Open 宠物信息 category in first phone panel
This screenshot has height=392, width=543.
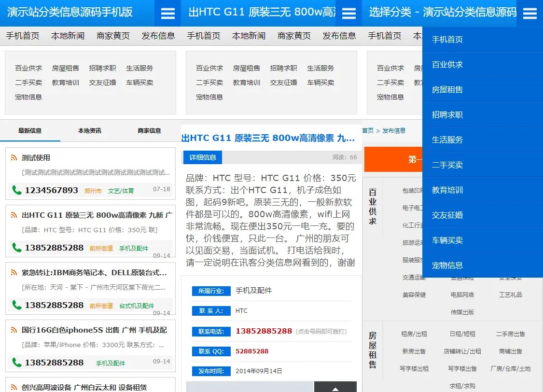pyautogui.click(x=28, y=98)
